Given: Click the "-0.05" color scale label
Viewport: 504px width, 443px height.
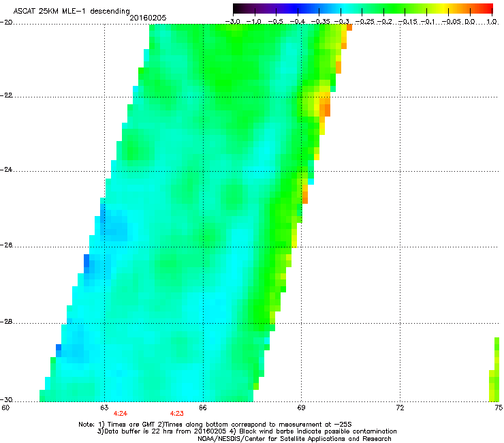Looking at the screenshot, I should point(452,22).
